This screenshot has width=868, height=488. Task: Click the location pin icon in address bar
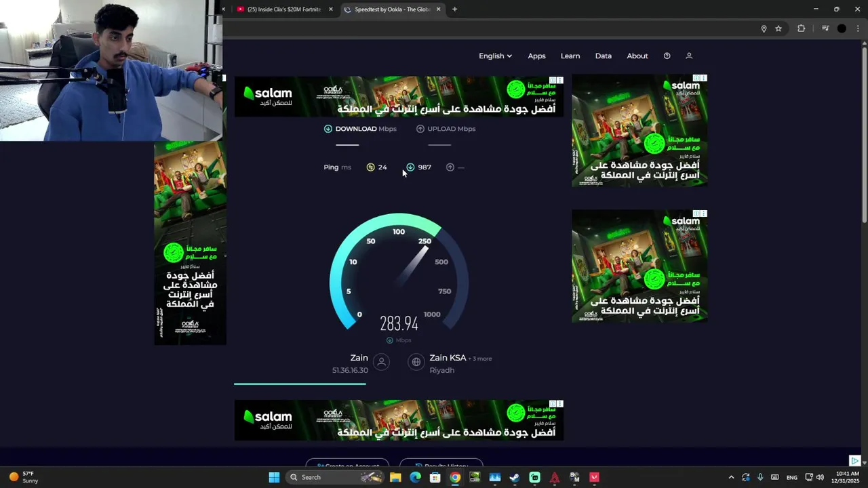point(764,28)
